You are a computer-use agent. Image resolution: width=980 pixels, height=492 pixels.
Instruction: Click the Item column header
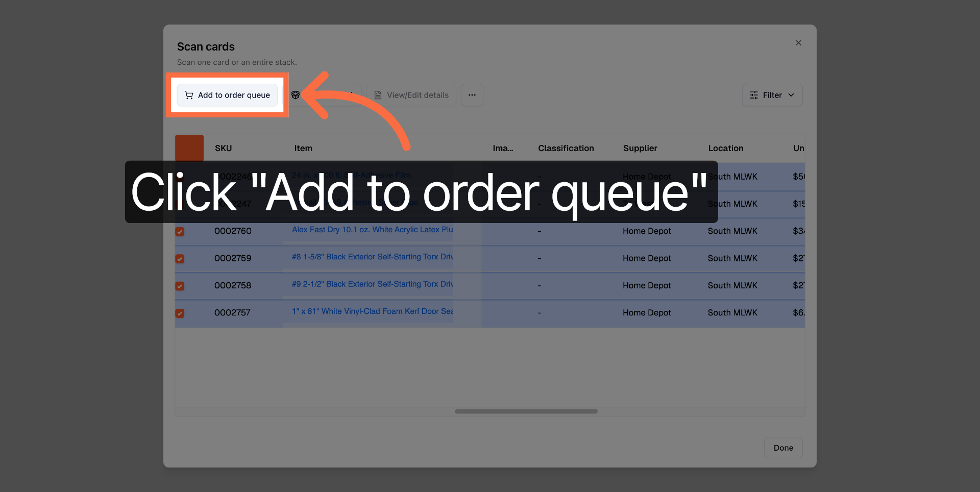303,148
